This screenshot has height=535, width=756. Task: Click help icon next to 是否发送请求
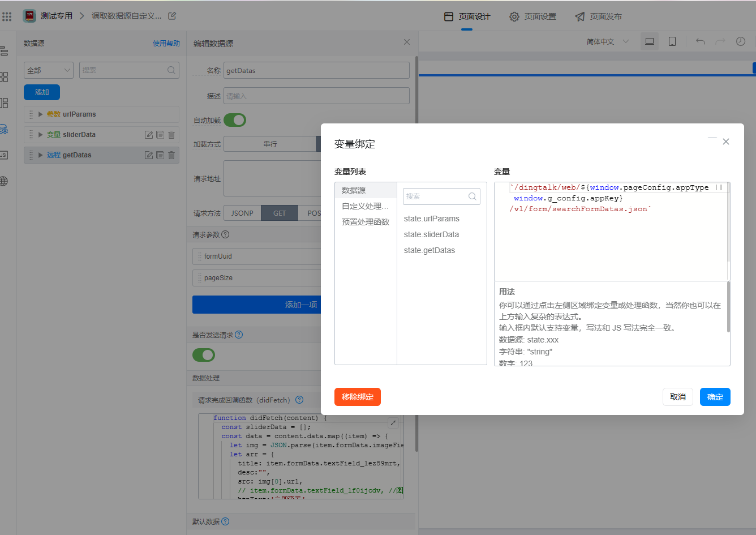(239, 335)
